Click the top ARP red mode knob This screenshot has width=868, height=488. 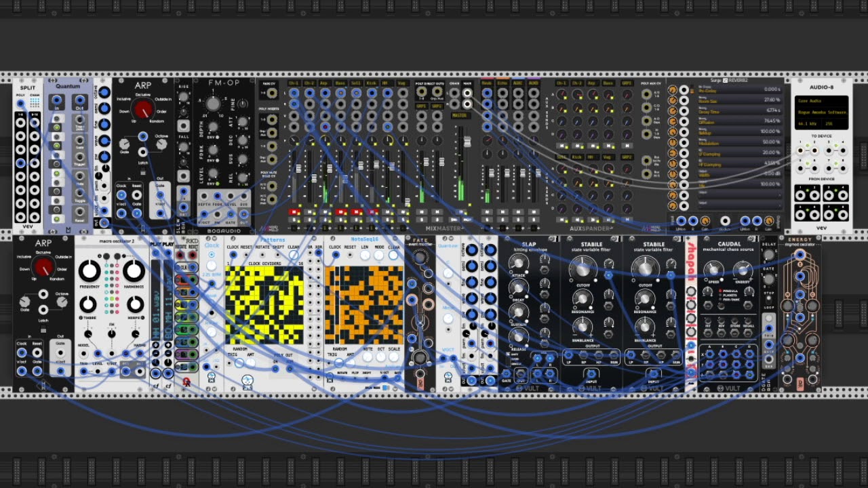[143, 109]
